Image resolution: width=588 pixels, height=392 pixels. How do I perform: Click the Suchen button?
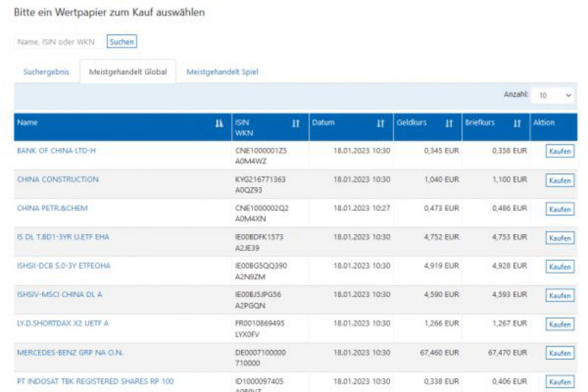pyautogui.click(x=122, y=41)
